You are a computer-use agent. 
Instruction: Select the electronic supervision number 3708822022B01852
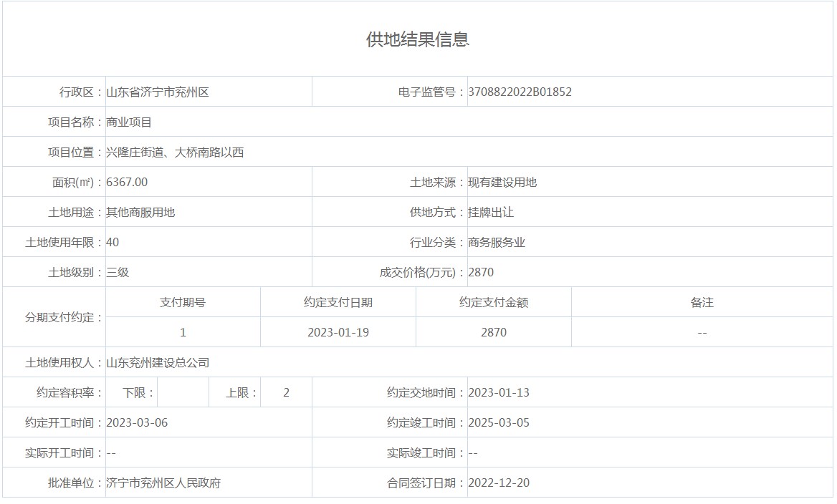(x=520, y=92)
